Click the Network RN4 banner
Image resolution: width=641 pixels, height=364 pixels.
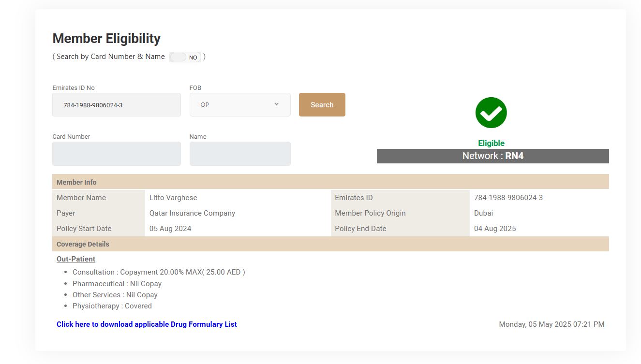(492, 156)
